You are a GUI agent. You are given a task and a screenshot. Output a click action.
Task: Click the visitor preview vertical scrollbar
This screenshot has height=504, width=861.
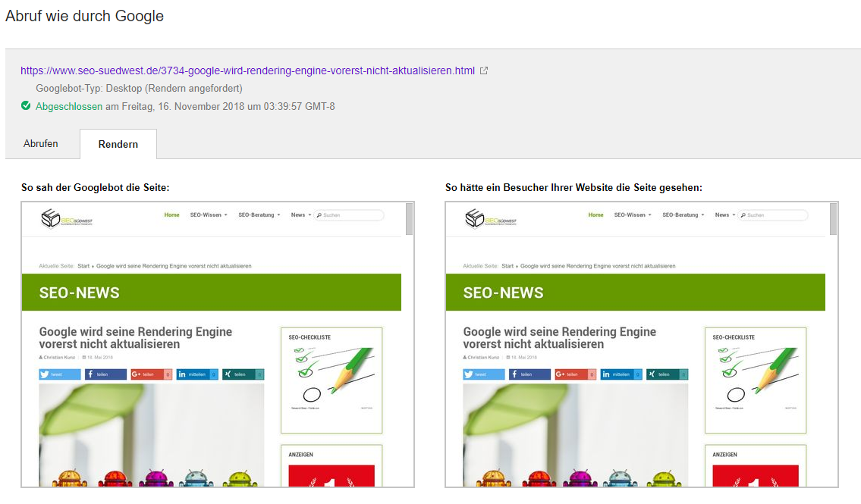click(x=834, y=219)
